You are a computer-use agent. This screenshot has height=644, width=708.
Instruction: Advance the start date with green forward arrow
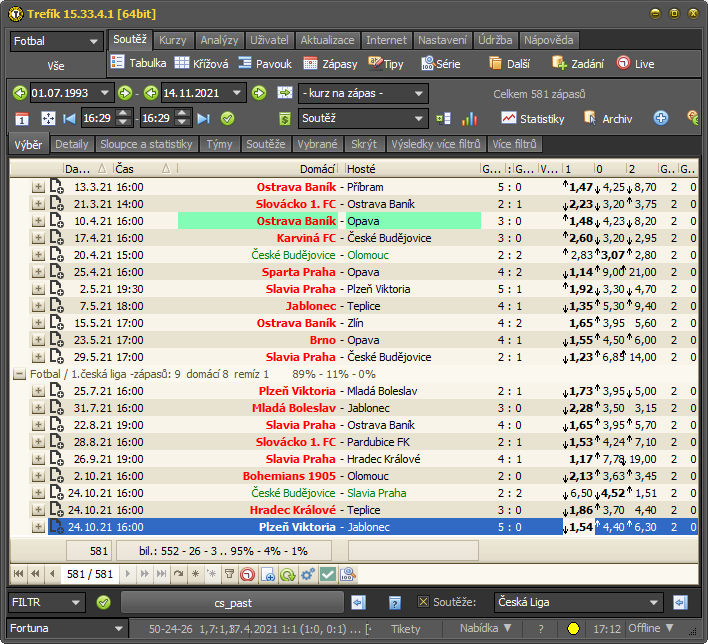tap(125, 93)
